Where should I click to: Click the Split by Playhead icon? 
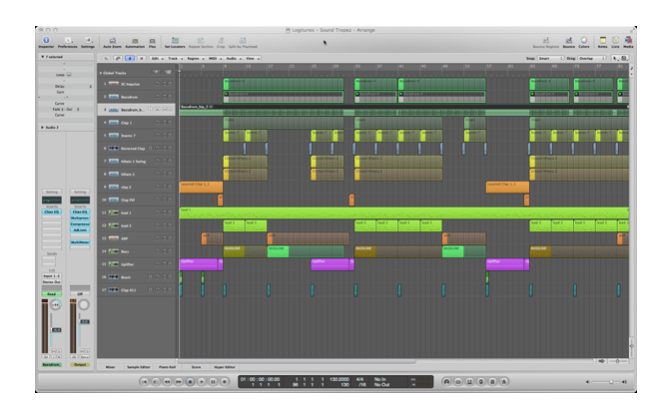pyautogui.click(x=243, y=41)
